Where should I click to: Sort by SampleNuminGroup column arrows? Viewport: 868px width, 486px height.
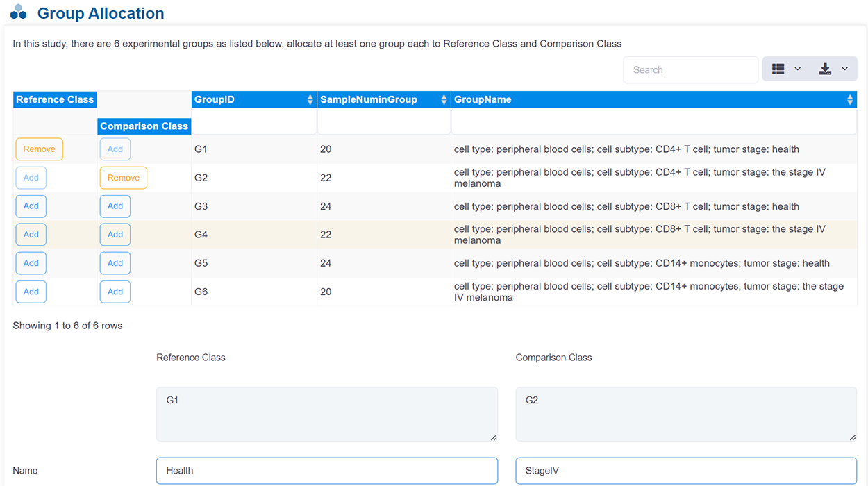[x=444, y=100]
